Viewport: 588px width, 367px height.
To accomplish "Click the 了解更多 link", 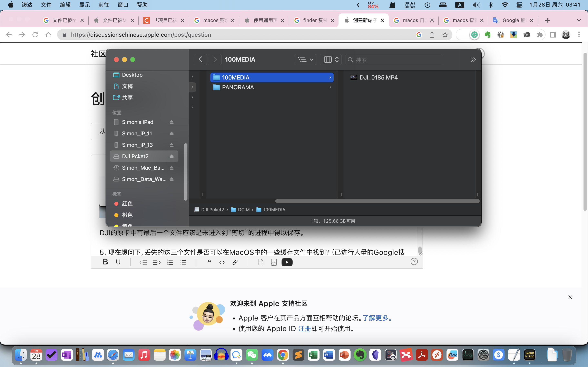I will click(375, 318).
